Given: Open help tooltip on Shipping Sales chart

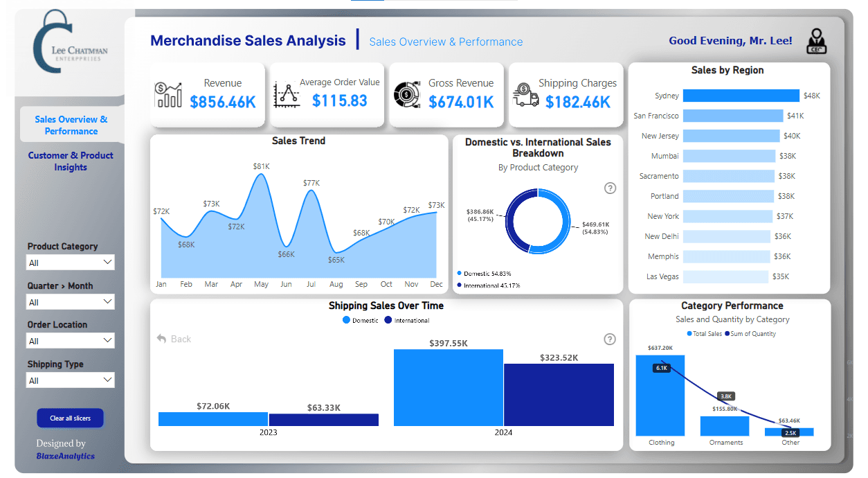Looking at the screenshot, I should click(610, 339).
